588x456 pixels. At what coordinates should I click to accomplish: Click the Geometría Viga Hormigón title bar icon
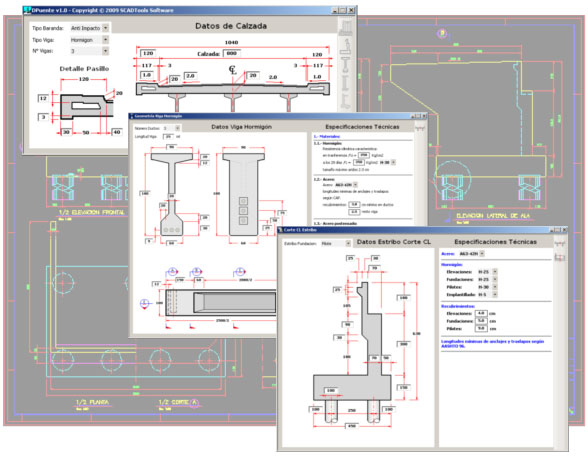(x=131, y=116)
